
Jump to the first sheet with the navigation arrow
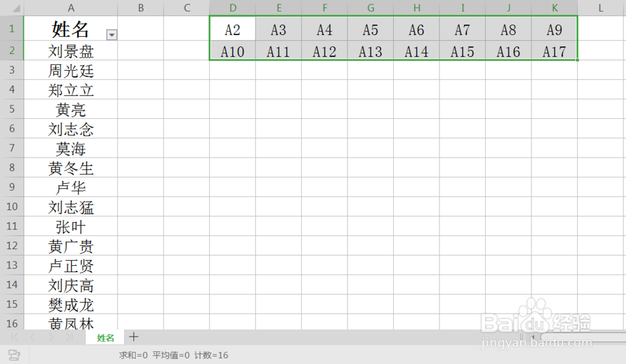(15, 337)
